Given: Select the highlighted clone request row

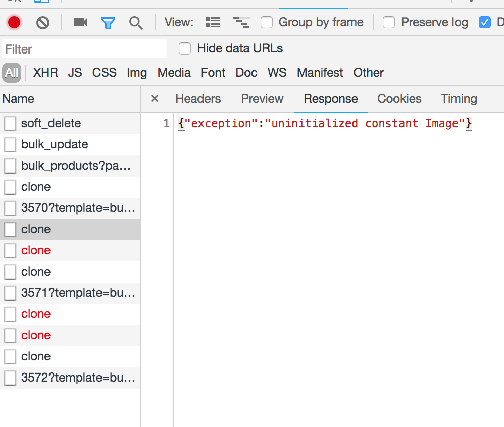Looking at the screenshot, I should (70, 230).
